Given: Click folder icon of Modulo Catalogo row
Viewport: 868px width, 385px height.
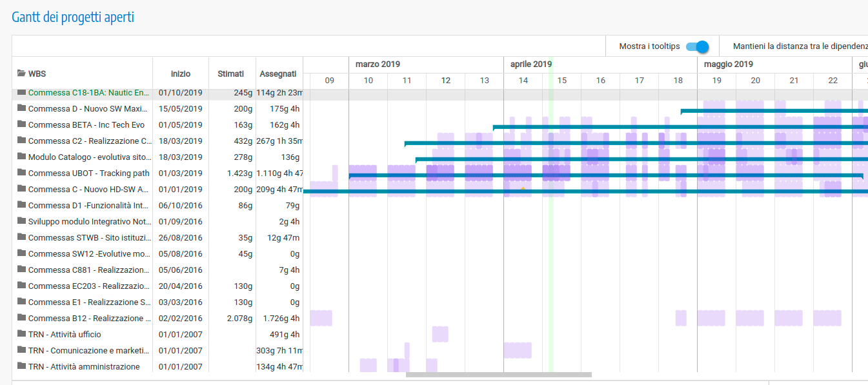Looking at the screenshot, I should [x=21, y=157].
